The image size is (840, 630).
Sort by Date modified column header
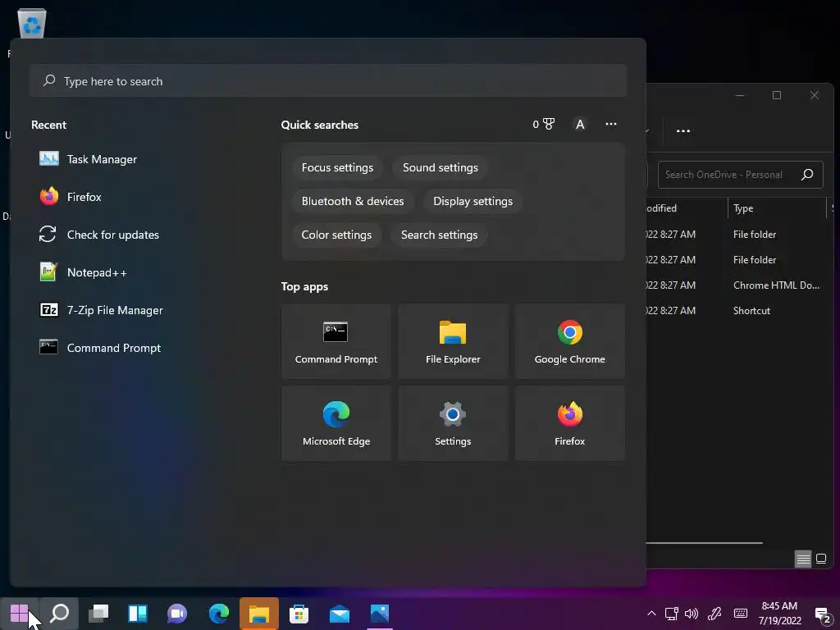click(686, 208)
